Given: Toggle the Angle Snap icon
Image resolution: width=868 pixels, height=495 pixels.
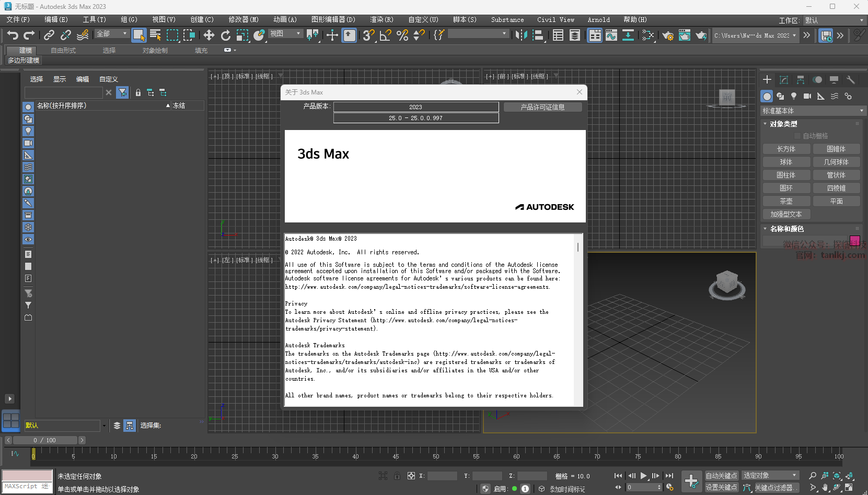Looking at the screenshot, I should tap(385, 35).
